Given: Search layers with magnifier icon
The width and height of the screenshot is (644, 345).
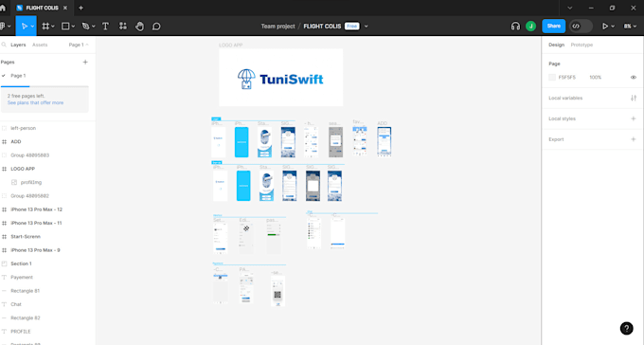Looking at the screenshot, I should tap(4, 45).
